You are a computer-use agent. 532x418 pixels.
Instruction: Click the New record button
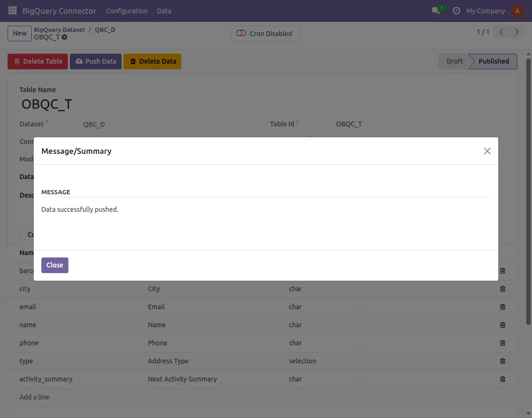pyautogui.click(x=19, y=33)
